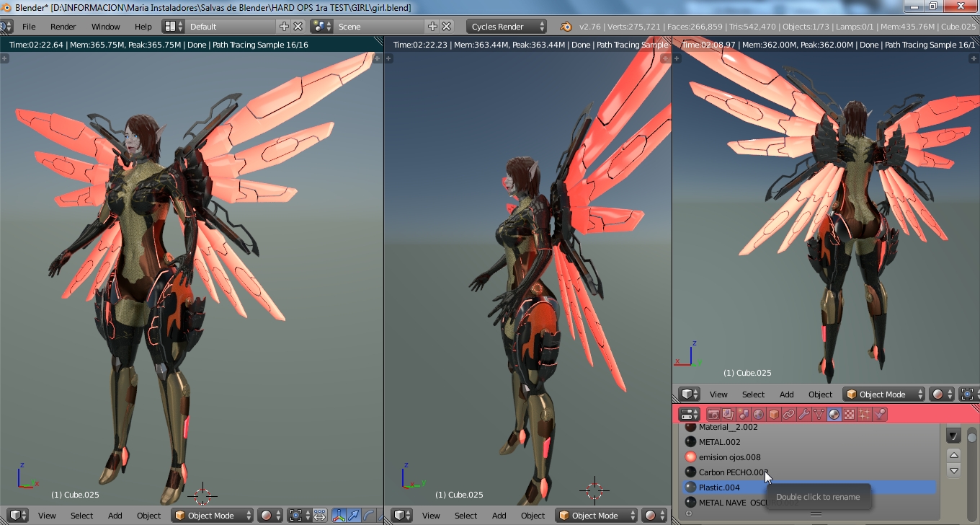Select the emision ojos.008 material slot

pos(809,457)
